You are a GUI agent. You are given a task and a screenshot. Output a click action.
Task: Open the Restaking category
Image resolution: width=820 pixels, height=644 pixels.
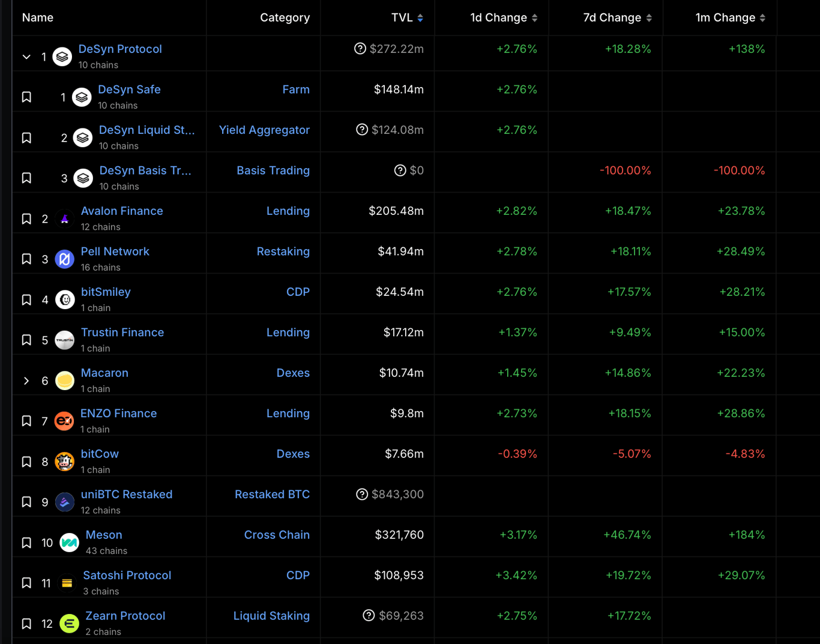point(283,251)
